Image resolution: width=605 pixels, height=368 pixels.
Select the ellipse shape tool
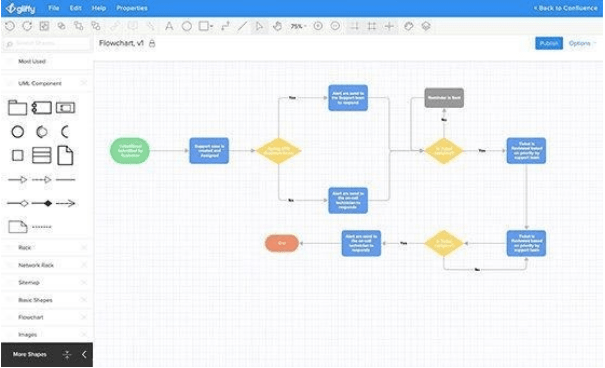pyautogui.click(x=187, y=26)
